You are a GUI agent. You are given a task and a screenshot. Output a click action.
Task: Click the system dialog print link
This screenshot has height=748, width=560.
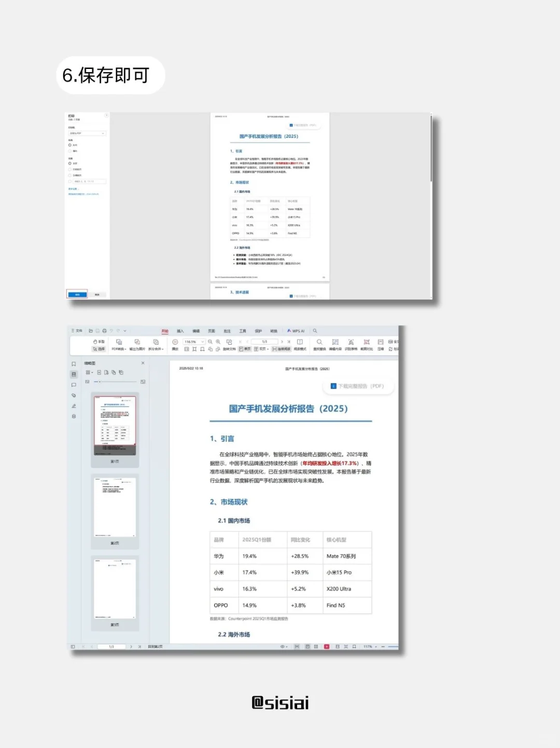(83, 194)
